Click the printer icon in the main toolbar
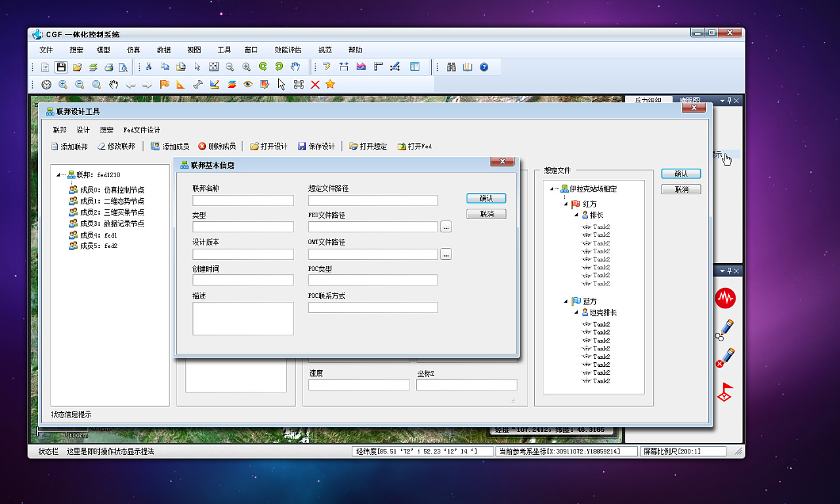 point(109,67)
